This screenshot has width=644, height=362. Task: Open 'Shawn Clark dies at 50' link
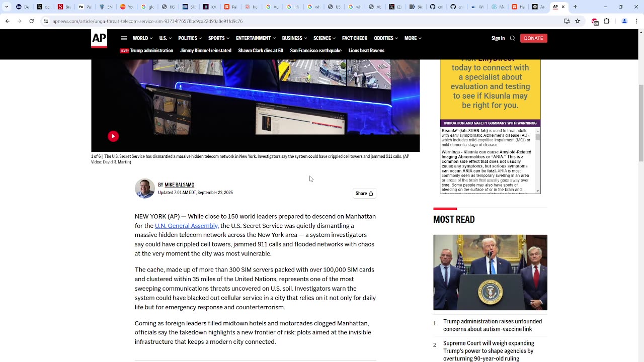[x=261, y=51]
